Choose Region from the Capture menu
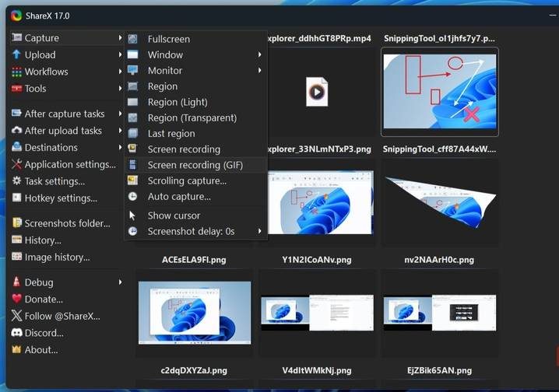 [x=195, y=86]
